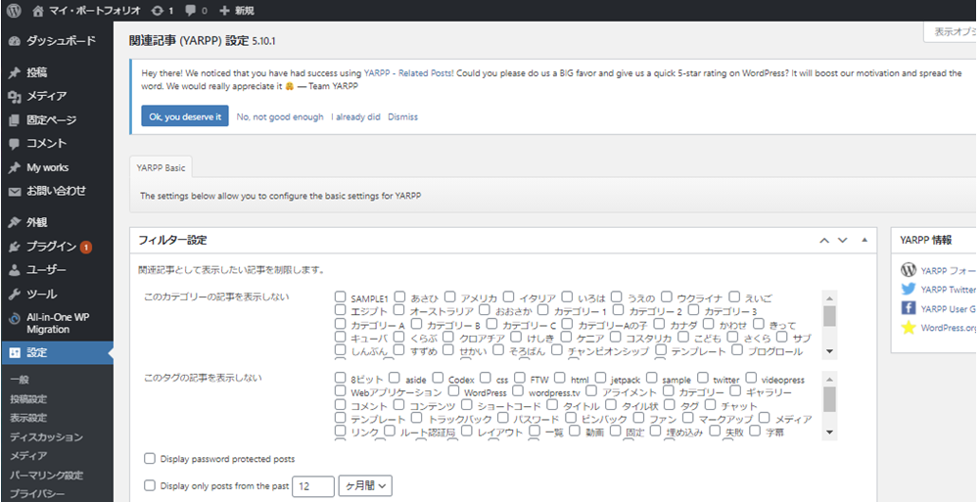
Task: Click the Ok, you deserve it button
Action: click(184, 116)
